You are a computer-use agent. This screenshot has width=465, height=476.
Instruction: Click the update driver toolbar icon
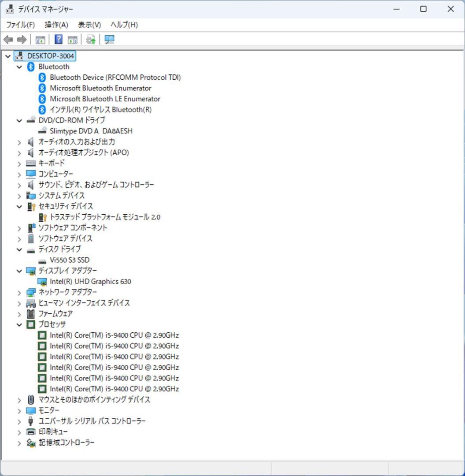pyautogui.click(x=91, y=40)
